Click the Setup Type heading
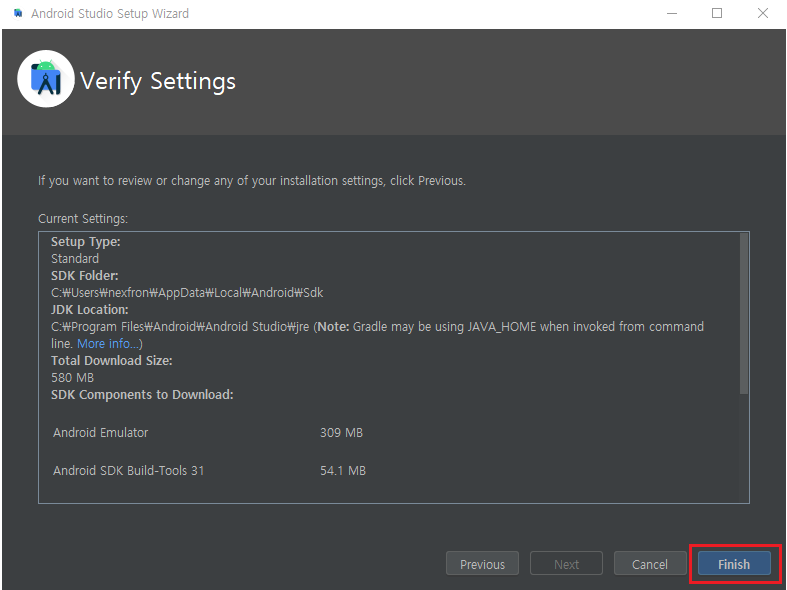 (x=86, y=241)
